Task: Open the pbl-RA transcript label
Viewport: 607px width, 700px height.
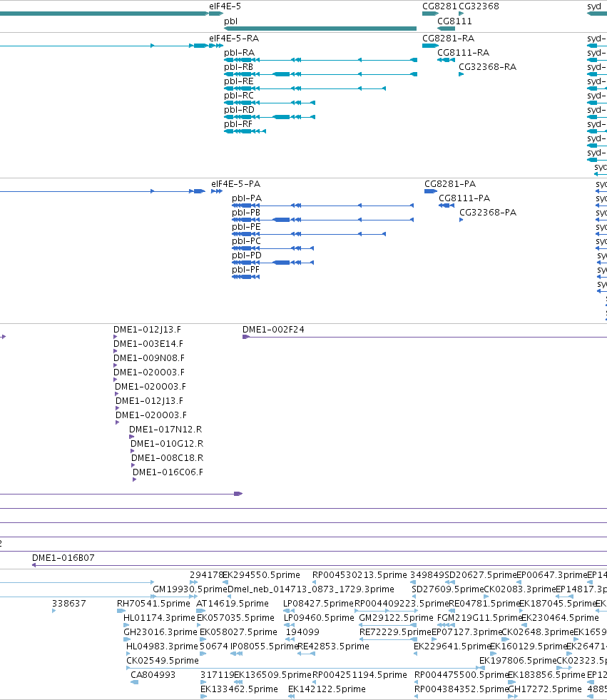Action: pyautogui.click(x=239, y=53)
